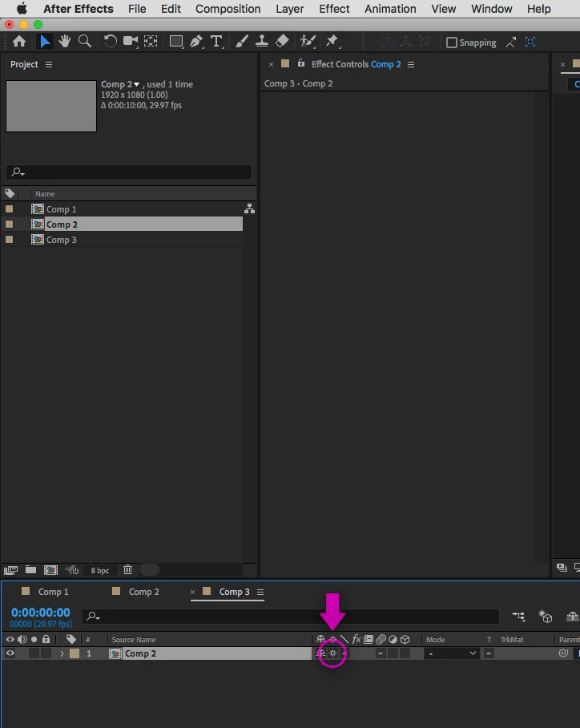Select the Rectangle shape tool
Viewport: 580px width, 728px height.
[x=176, y=42]
